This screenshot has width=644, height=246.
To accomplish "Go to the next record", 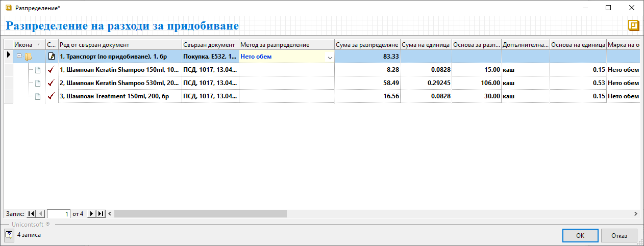I will click(x=92, y=214).
